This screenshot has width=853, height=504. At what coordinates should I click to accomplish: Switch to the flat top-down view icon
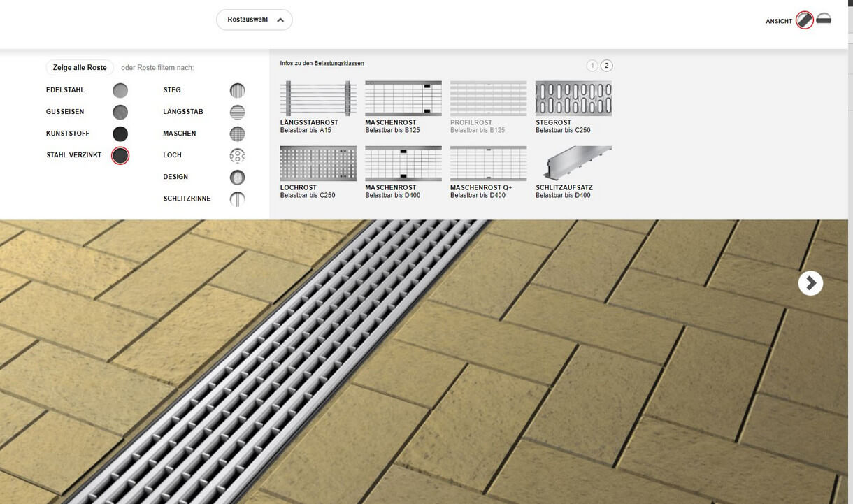(824, 20)
